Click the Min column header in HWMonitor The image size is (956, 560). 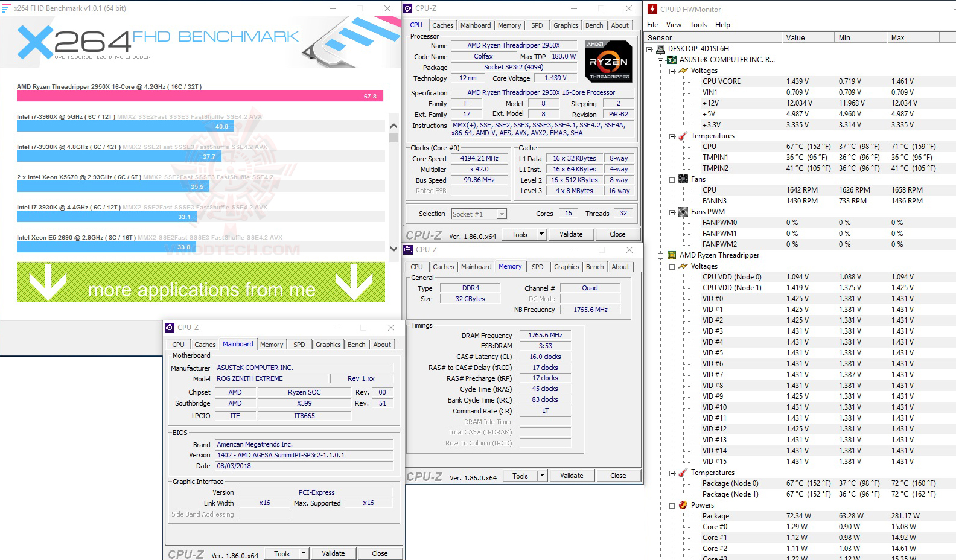pos(861,37)
